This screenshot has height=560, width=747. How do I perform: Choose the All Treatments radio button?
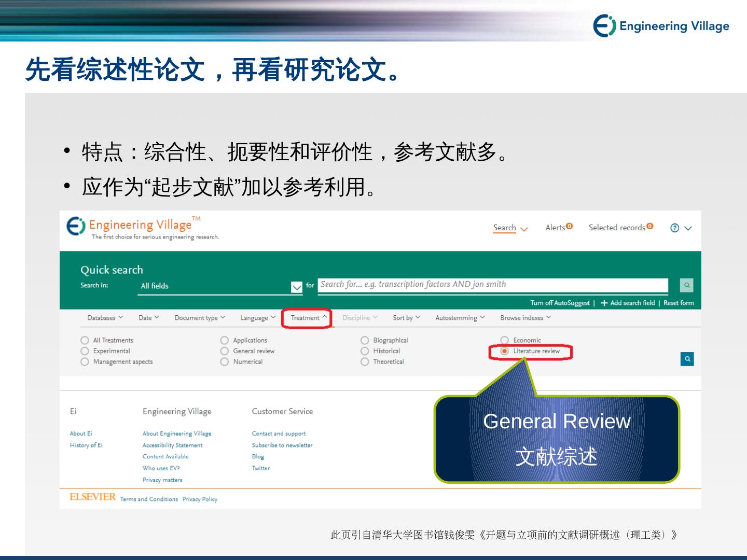point(85,340)
